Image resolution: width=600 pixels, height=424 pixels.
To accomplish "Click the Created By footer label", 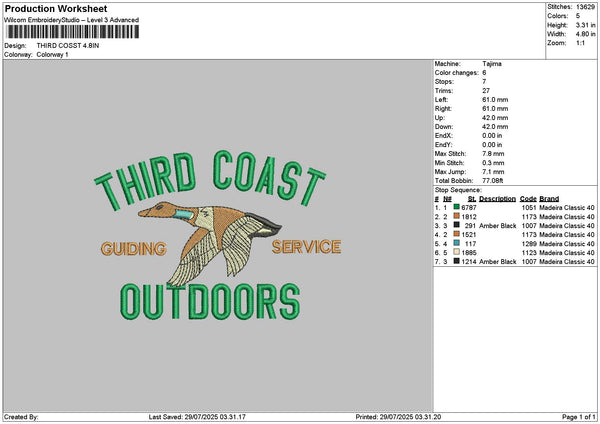I will point(21,417).
